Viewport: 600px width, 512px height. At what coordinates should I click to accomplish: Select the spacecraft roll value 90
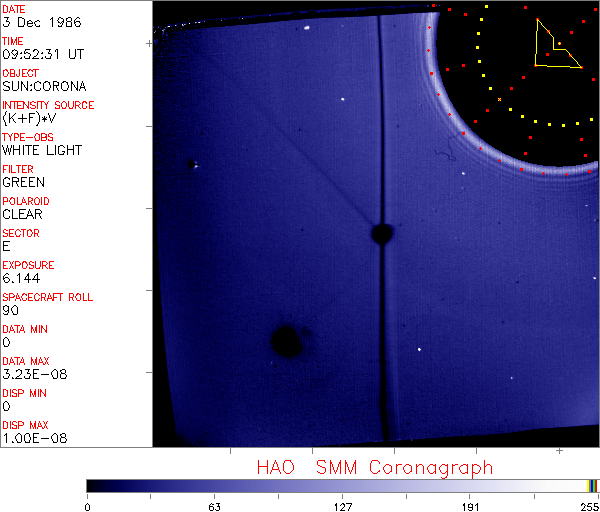[10, 310]
